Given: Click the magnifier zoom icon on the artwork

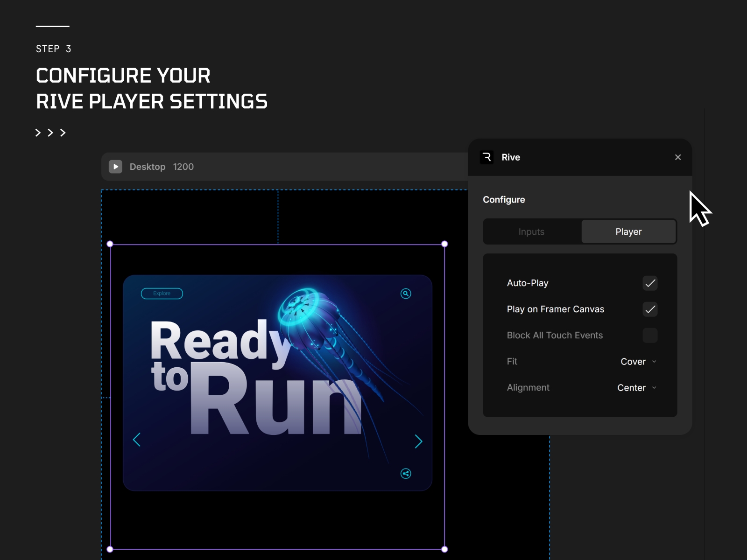Looking at the screenshot, I should [x=405, y=294].
